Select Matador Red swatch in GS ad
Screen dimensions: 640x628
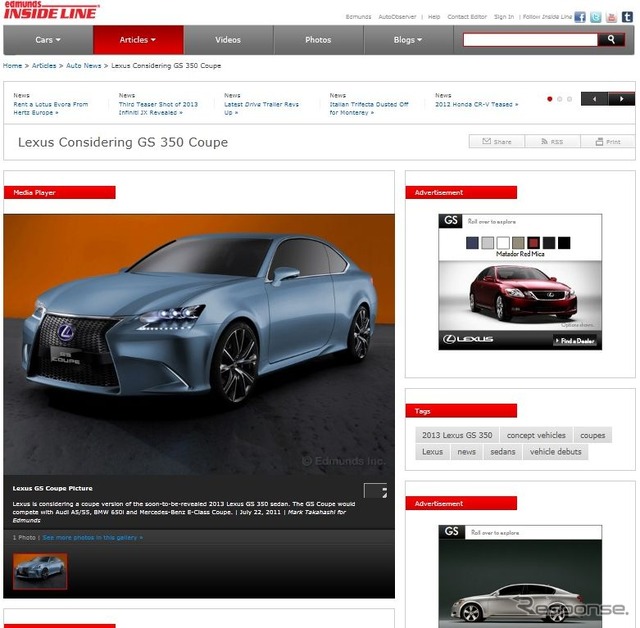click(533, 243)
